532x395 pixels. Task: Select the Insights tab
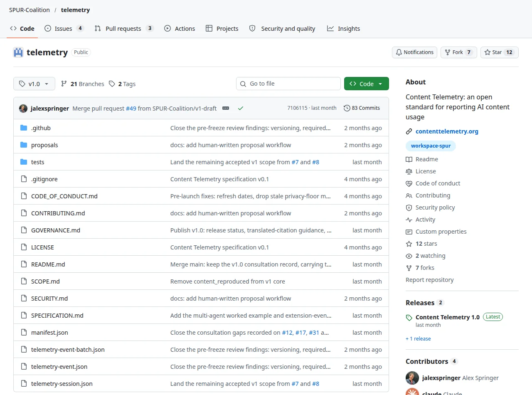[x=343, y=29]
